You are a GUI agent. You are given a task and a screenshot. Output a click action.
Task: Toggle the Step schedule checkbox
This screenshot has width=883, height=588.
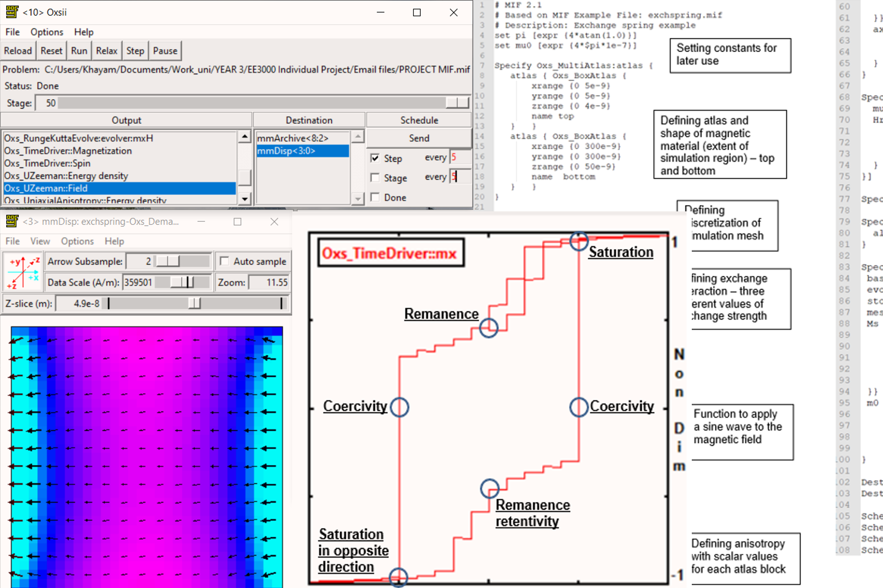tap(375, 158)
